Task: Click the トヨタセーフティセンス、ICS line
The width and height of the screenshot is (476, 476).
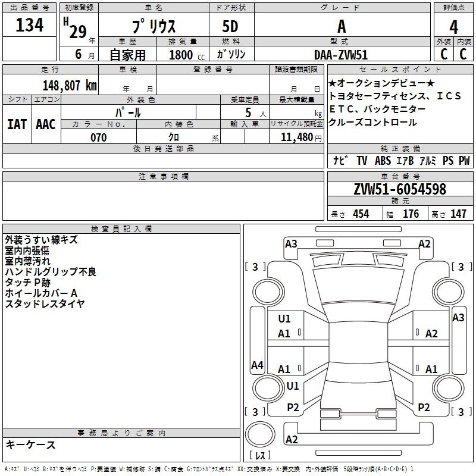Action: coord(395,96)
